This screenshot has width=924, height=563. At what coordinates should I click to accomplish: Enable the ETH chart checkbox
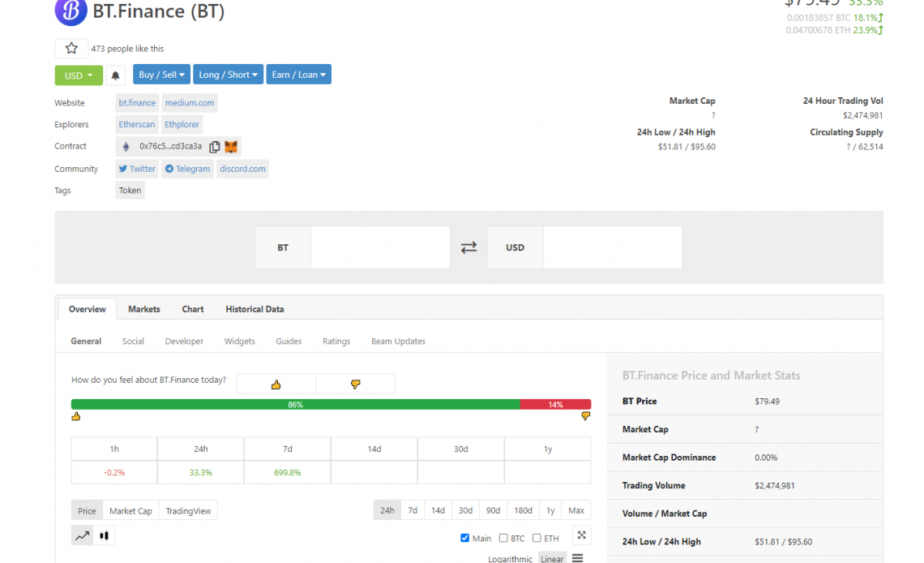pos(537,538)
